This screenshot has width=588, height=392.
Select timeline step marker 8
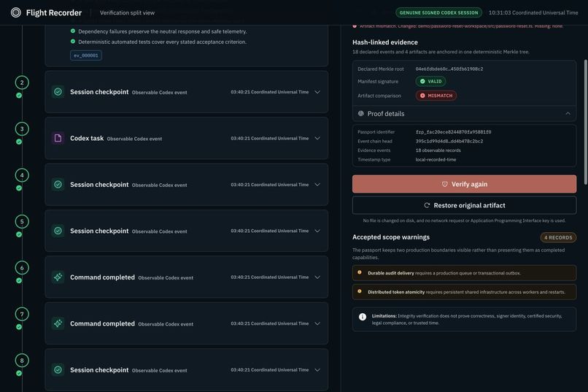click(22, 361)
